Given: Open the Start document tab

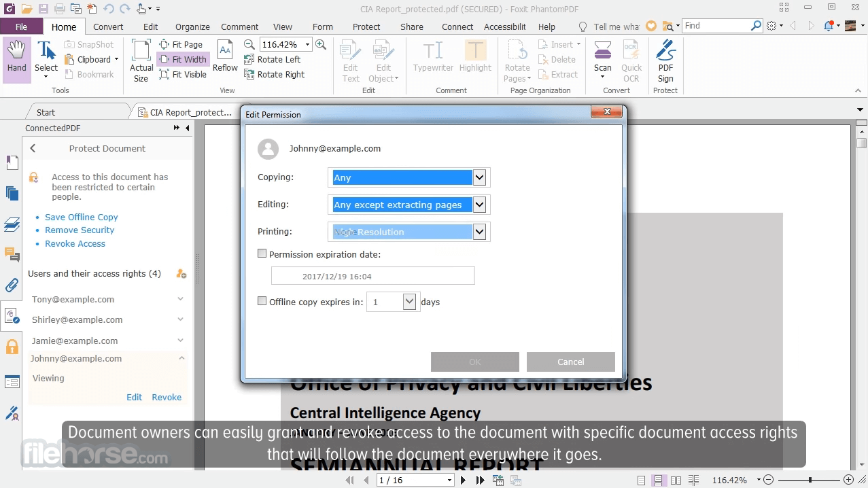Looking at the screenshot, I should click(46, 112).
